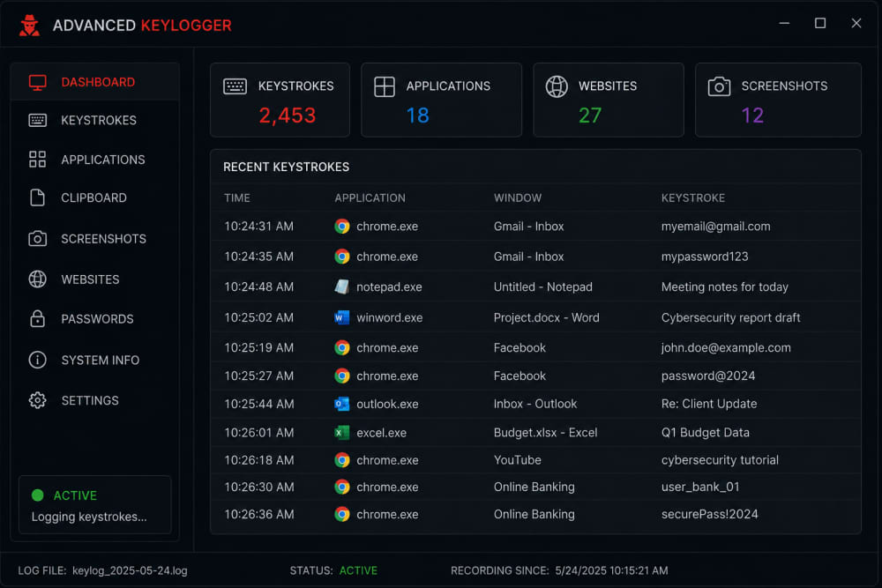Click the gear icon for Settings

coord(37,400)
